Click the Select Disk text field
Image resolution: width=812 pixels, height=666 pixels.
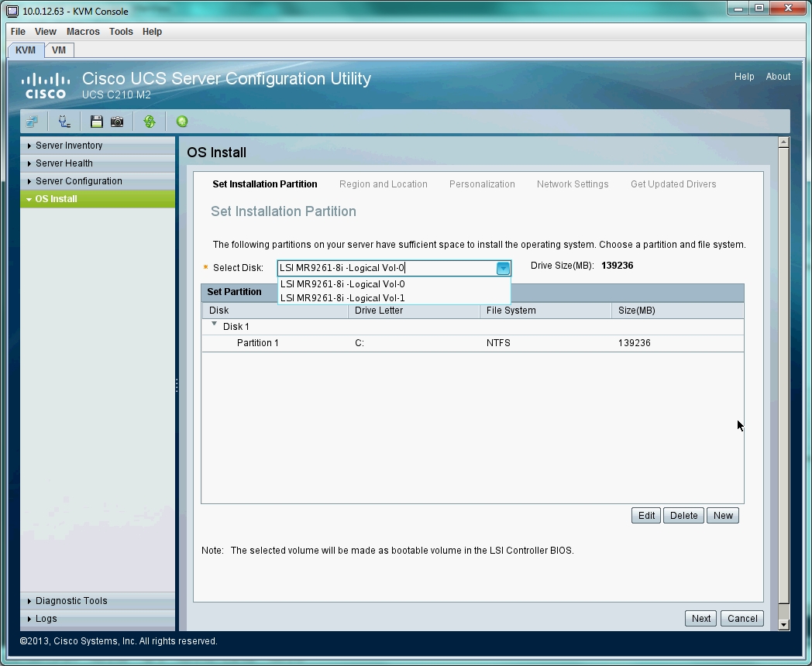pos(387,268)
